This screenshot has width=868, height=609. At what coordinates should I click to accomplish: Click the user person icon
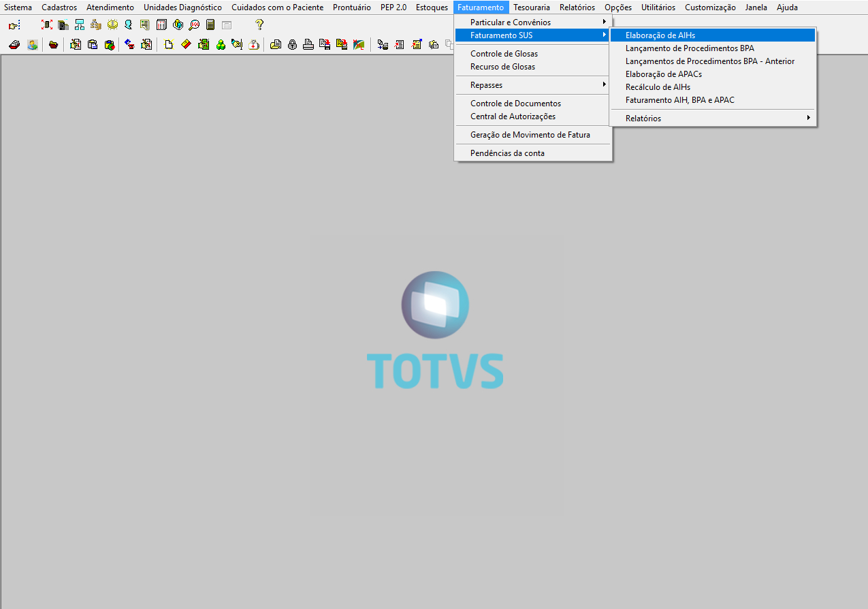pyautogui.click(x=33, y=44)
